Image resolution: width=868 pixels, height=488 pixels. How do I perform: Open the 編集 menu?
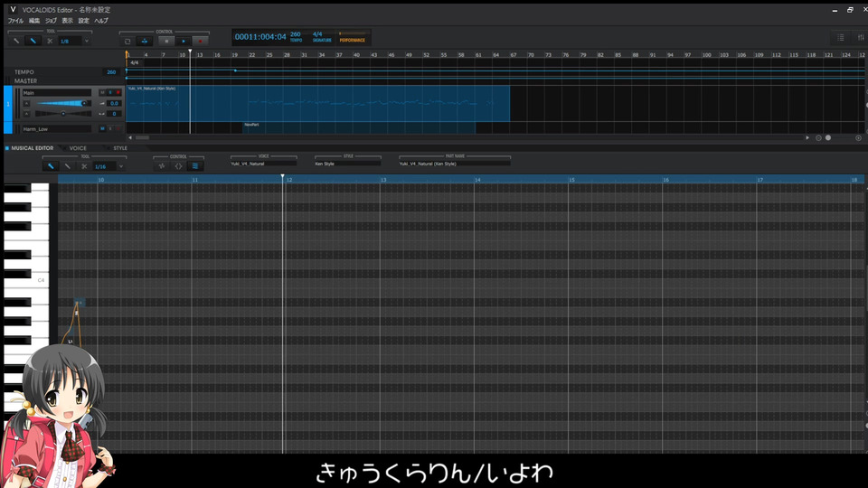click(34, 21)
